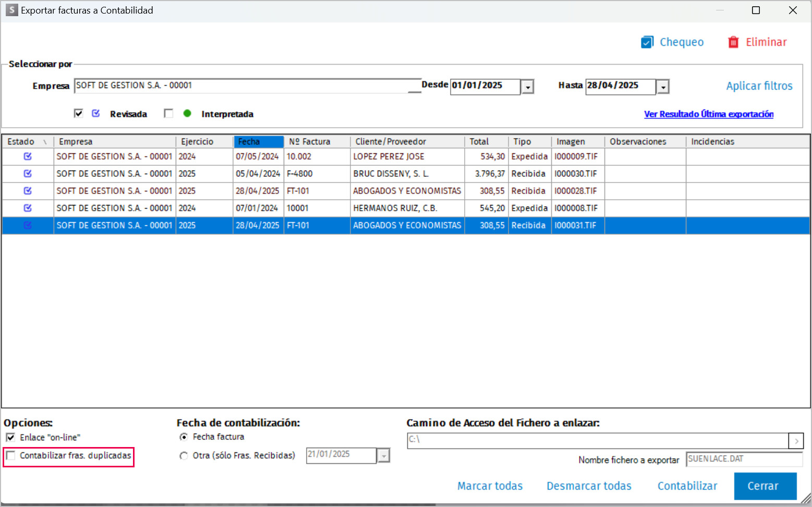Open Ver Resultado Última exportación link
This screenshot has height=507, width=812.
[x=709, y=114]
